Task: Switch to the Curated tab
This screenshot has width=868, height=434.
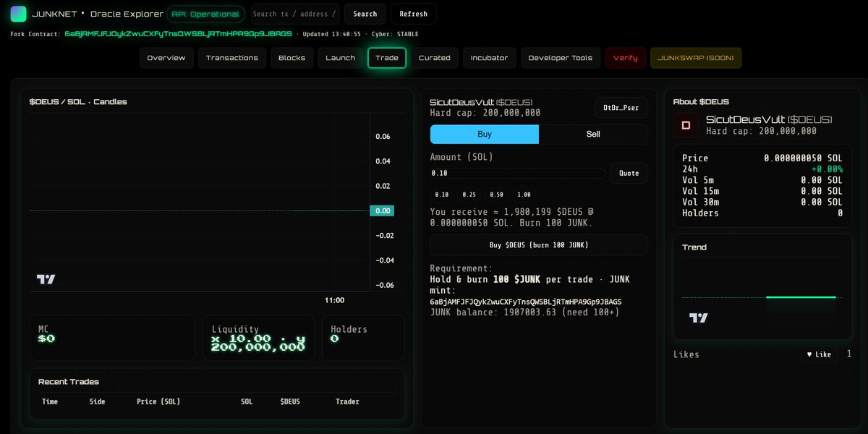Action: pos(435,58)
